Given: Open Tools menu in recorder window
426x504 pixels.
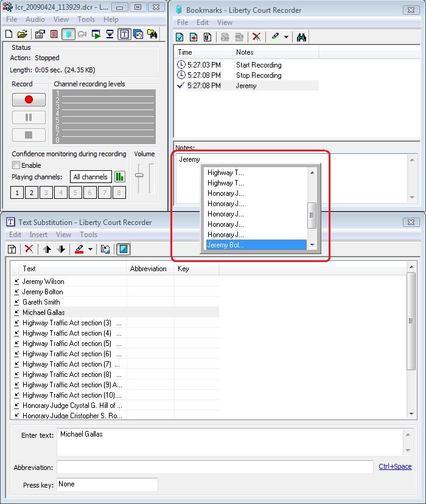Looking at the screenshot, I should pyautogui.click(x=86, y=19).
